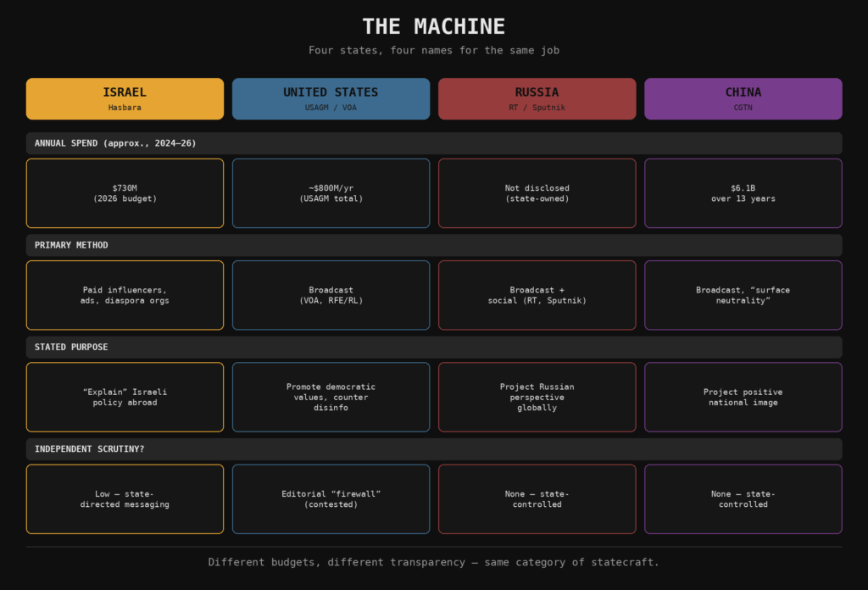Click 'Editorial "firewall" (contested)' cell
The width and height of the screenshot is (868, 590).
click(331, 498)
